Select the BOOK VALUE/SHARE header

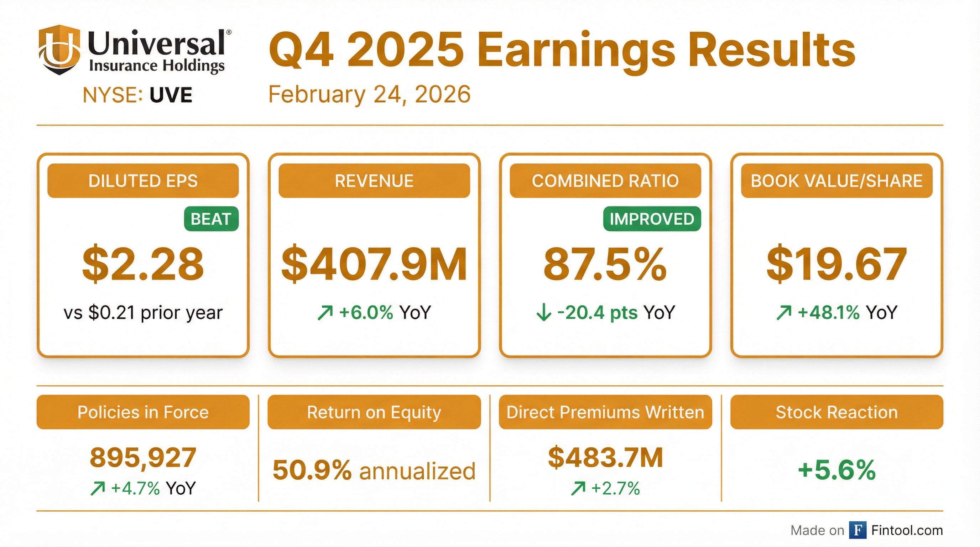tap(836, 181)
